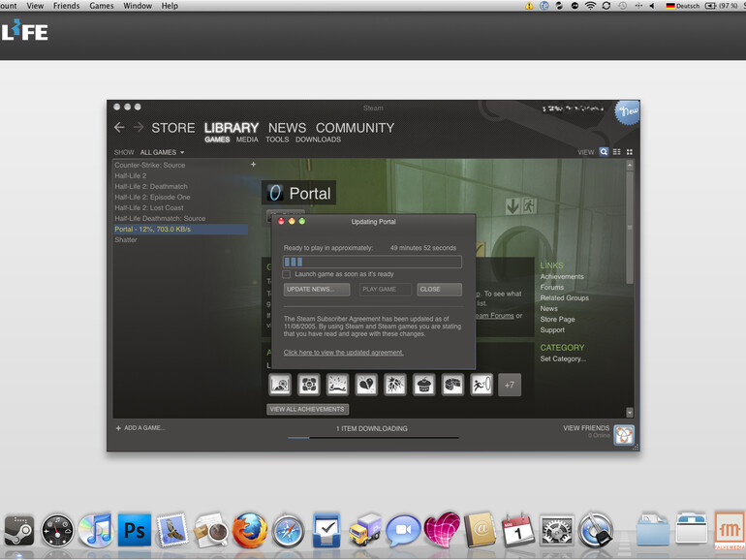746x560 pixels.
Task: Switch to the STORE tab
Action: [173, 128]
